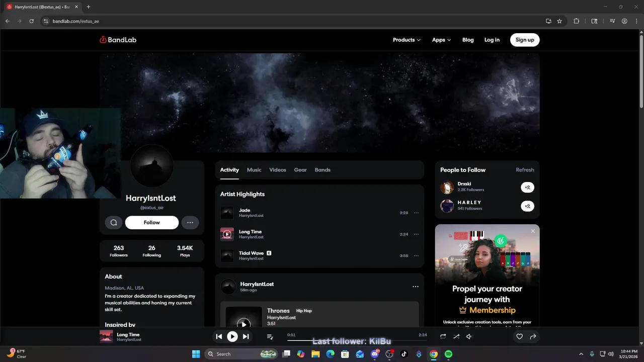Open the HarryIsntLost profile avatar
The image size is (644, 362).
(x=151, y=166)
